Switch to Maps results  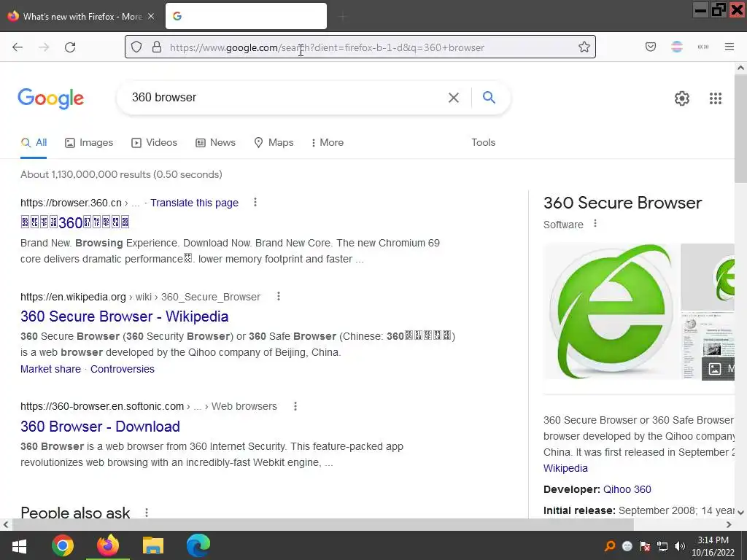(x=274, y=142)
